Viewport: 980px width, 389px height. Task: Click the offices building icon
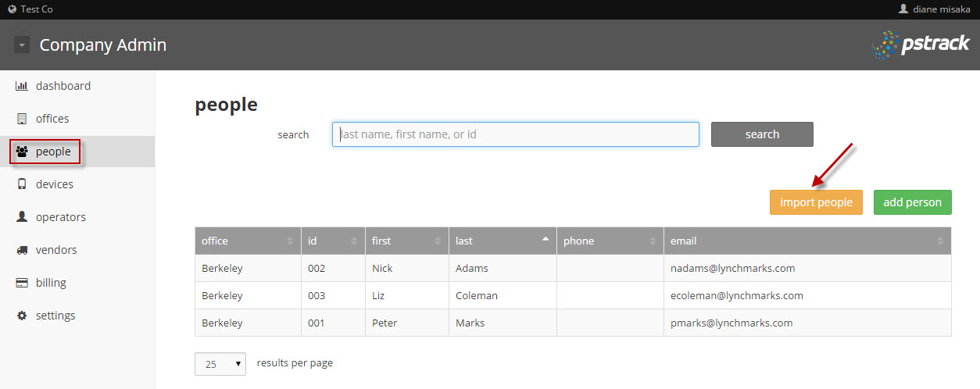click(22, 119)
